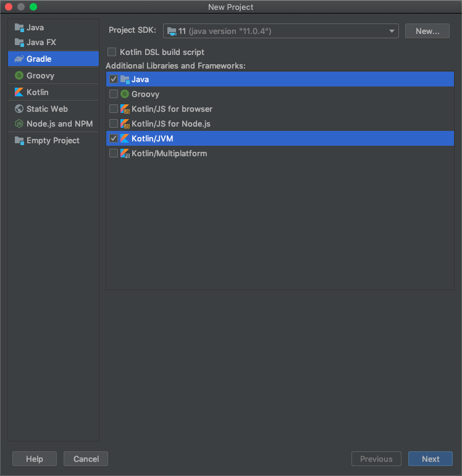Image resolution: width=462 pixels, height=476 pixels.
Task: Click the SDK folder icon in the dropdown
Action: (x=172, y=31)
